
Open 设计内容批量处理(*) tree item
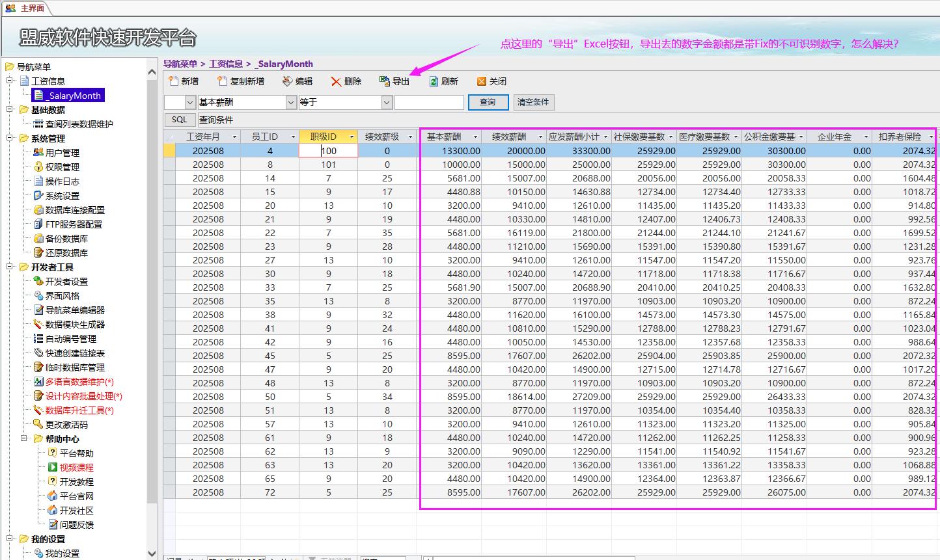pyautogui.click(x=83, y=396)
